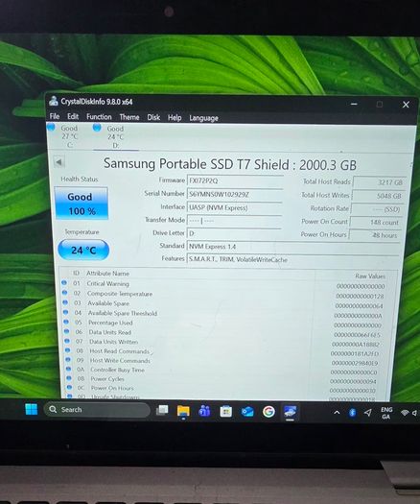The image size is (420, 504).
Task: Click the location tray icon
Action: [367, 413]
